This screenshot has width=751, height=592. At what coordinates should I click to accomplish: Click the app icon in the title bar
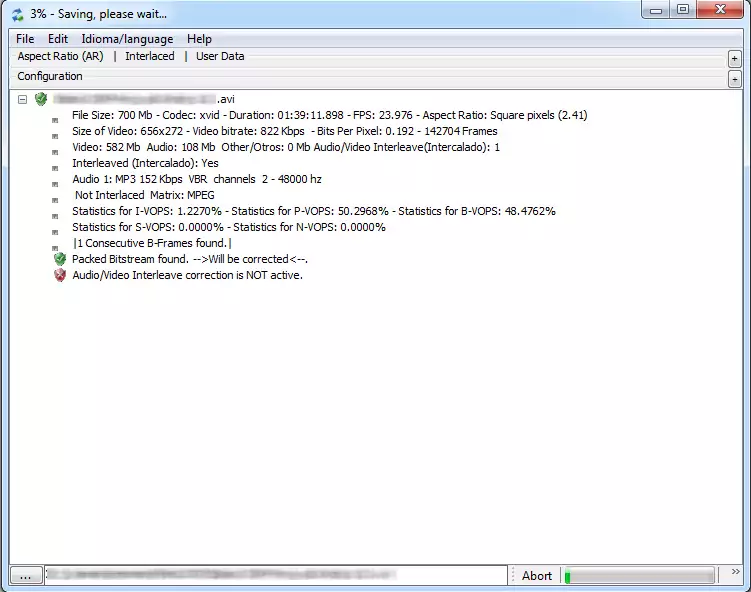pyautogui.click(x=17, y=14)
